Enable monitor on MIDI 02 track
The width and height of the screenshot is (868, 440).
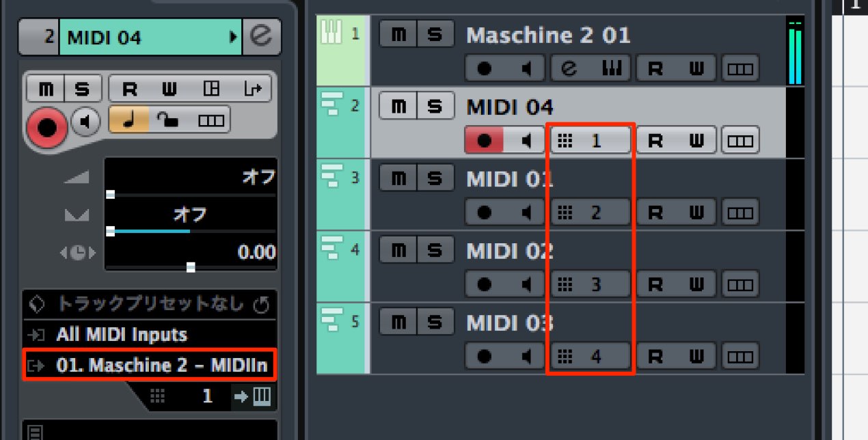click(x=526, y=284)
